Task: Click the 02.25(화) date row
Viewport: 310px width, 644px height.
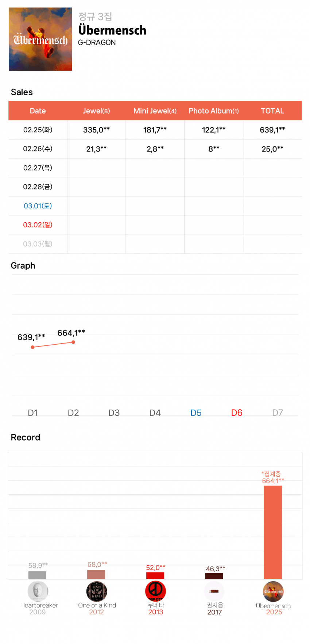Action: (38, 130)
